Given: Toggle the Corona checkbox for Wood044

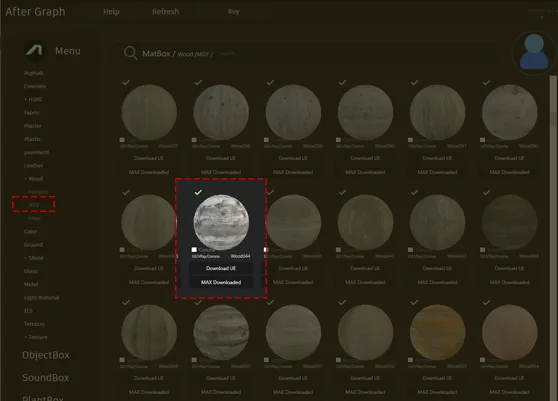Looking at the screenshot, I should (x=194, y=250).
